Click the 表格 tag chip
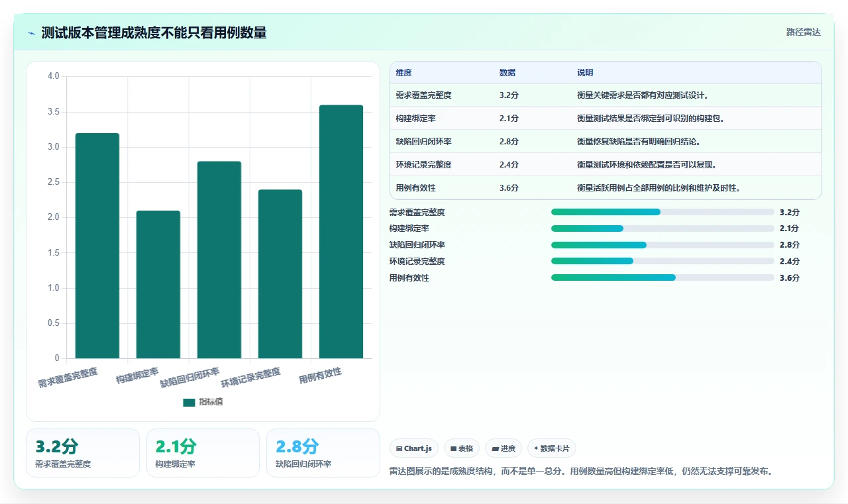 pos(462,448)
